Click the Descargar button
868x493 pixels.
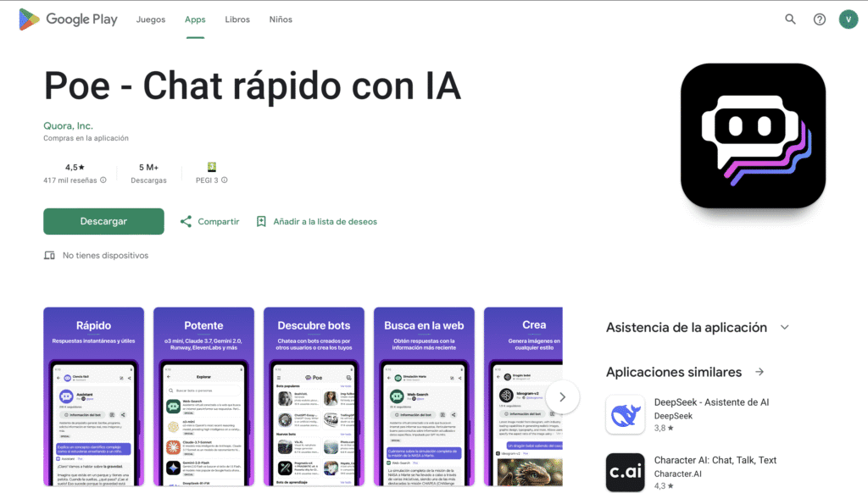tap(103, 221)
